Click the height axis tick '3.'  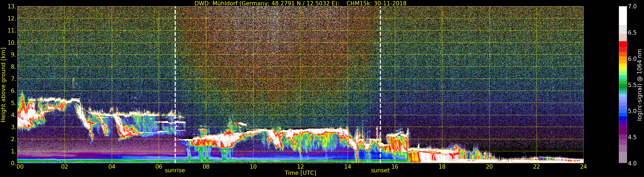click(x=14, y=127)
